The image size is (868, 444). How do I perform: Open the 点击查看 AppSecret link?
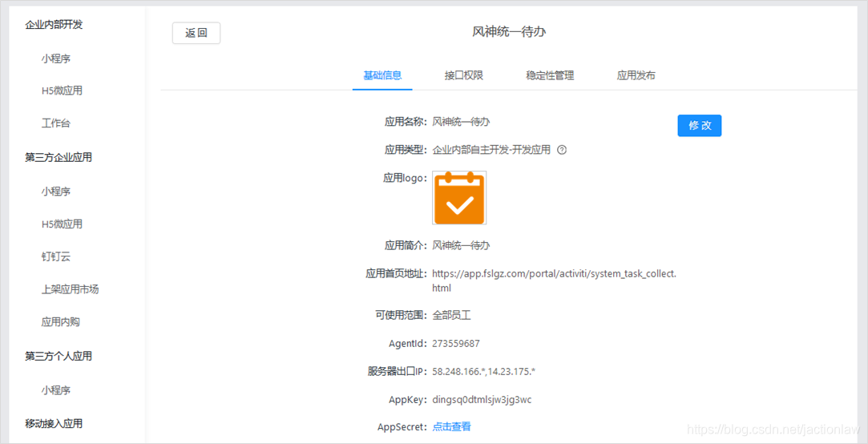coord(452,426)
